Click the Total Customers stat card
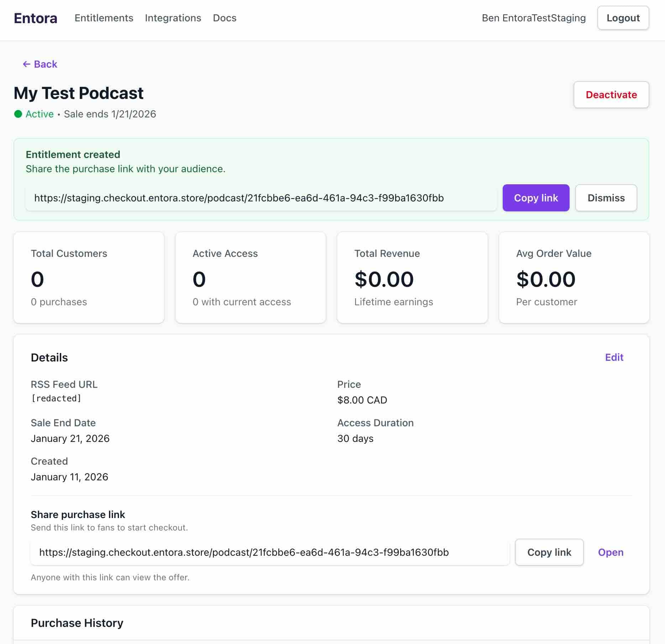Screen dimensions: 665x644 tap(89, 278)
